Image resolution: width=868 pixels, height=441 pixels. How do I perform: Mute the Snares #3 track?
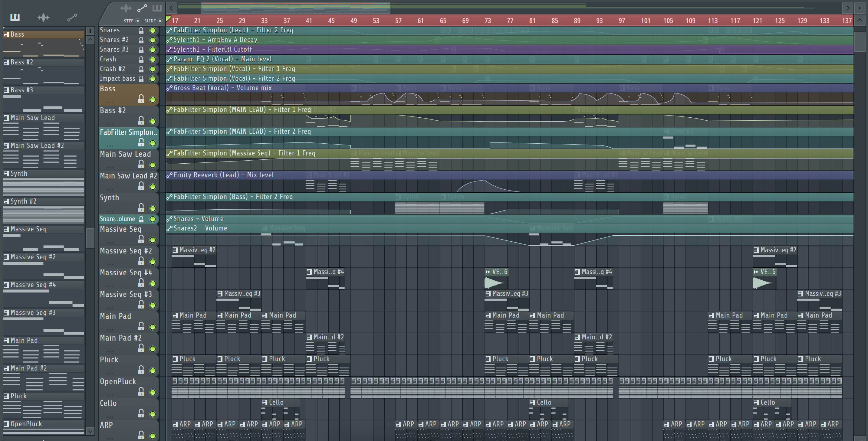click(x=153, y=50)
